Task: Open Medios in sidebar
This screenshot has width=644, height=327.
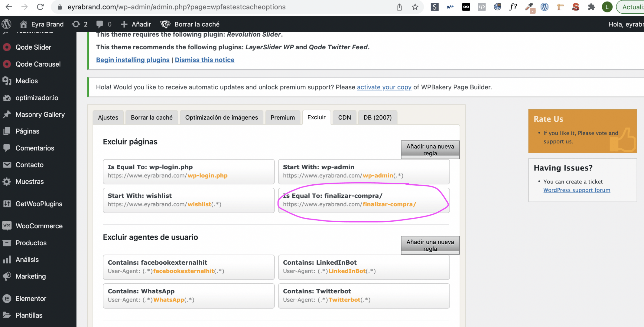Action: click(x=27, y=81)
